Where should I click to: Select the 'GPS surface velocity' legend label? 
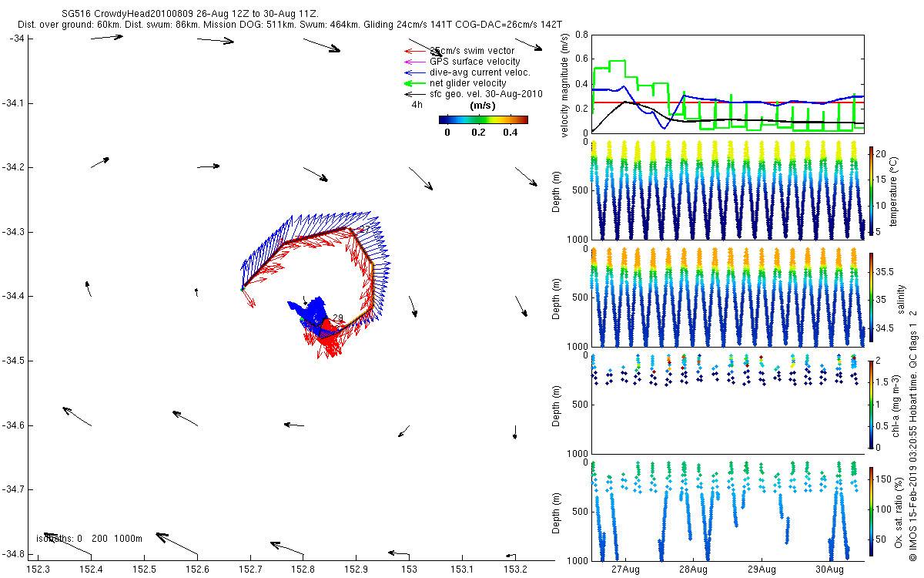pyautogui.click(x=475, y=62)
